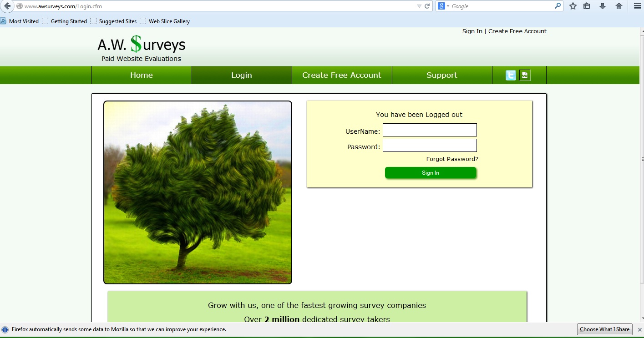Reload the page with the refresh icon
The height and width of the screenshot is (338, 644).
point(427,6)
